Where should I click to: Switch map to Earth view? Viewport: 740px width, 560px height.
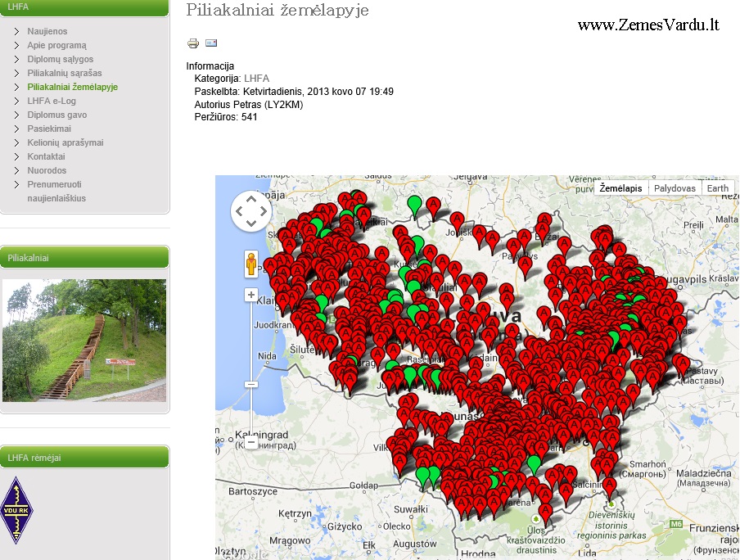[x=717, y=188]
